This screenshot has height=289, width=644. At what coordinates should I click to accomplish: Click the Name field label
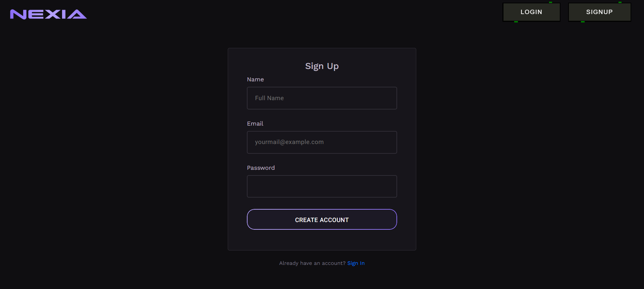(x=255, y=79)
